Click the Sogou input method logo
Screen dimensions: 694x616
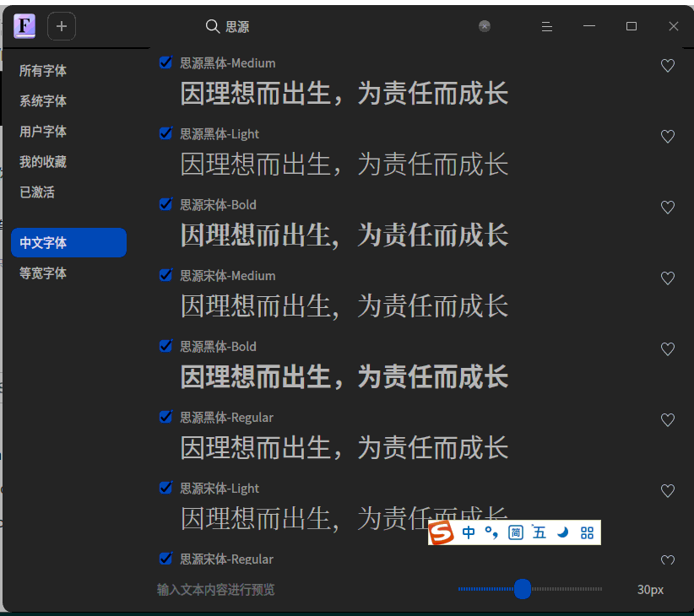442,532
